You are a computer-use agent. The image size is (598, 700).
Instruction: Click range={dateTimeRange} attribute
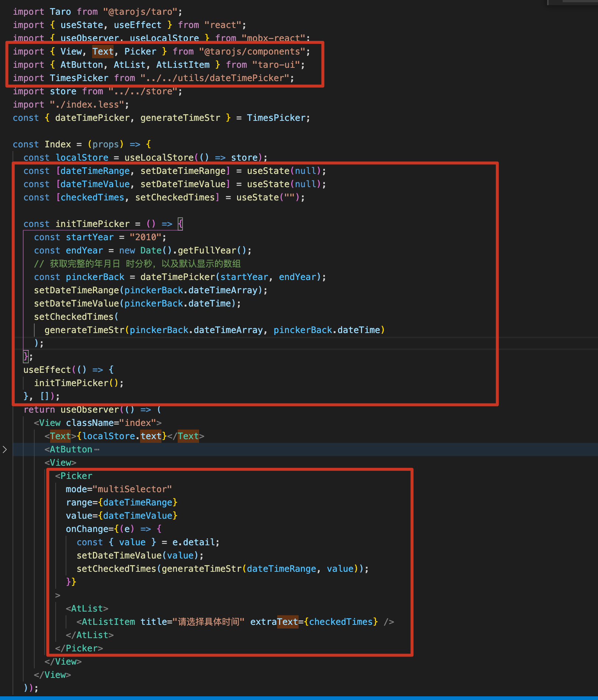[x=122, y=503]
